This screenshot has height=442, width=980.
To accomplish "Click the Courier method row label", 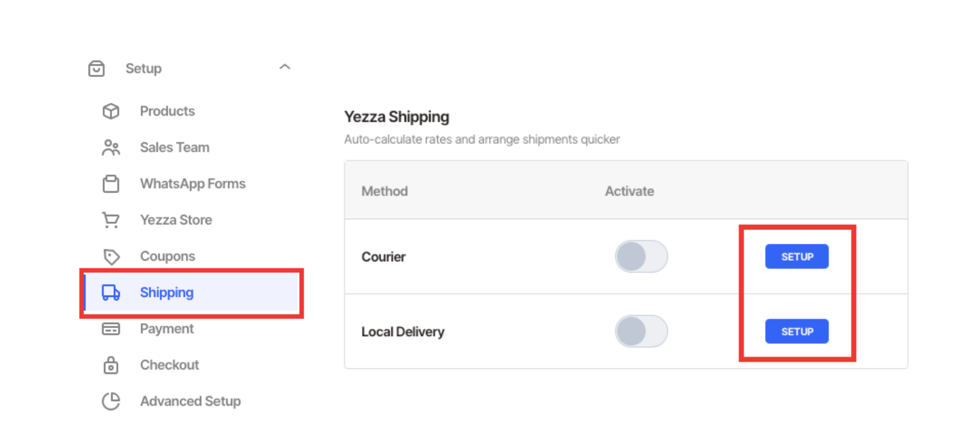I will click(x=384, y=257).
